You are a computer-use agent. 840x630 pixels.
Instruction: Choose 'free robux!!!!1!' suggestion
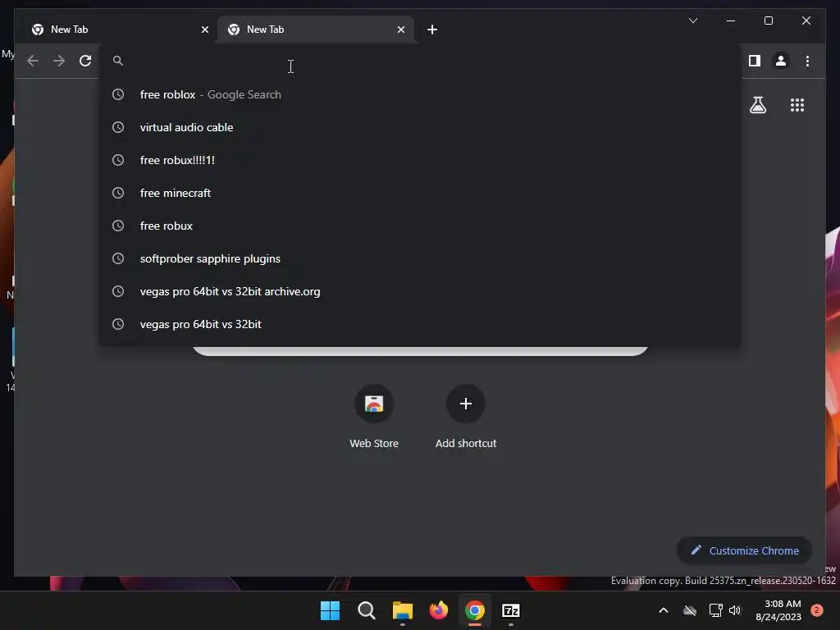pyautogui.click(x=419, y=160)
